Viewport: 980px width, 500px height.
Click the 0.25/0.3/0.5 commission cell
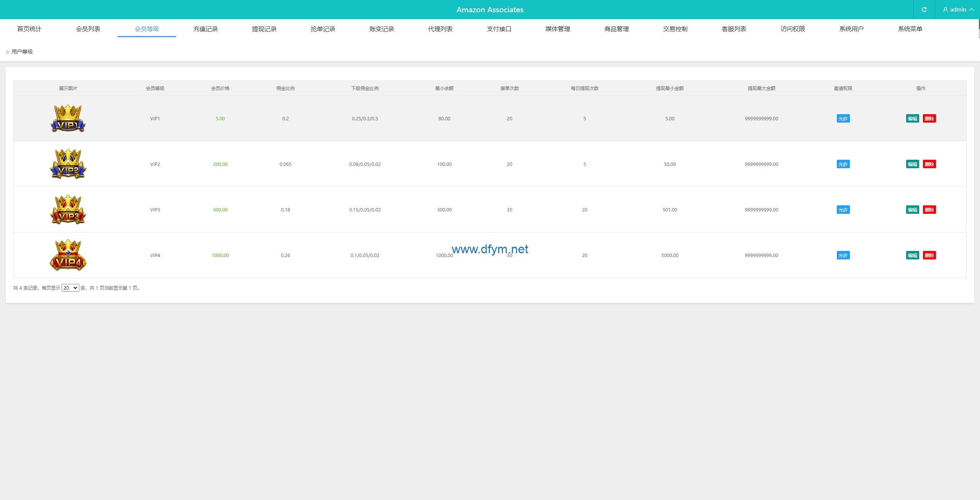[x=365, y=118]
